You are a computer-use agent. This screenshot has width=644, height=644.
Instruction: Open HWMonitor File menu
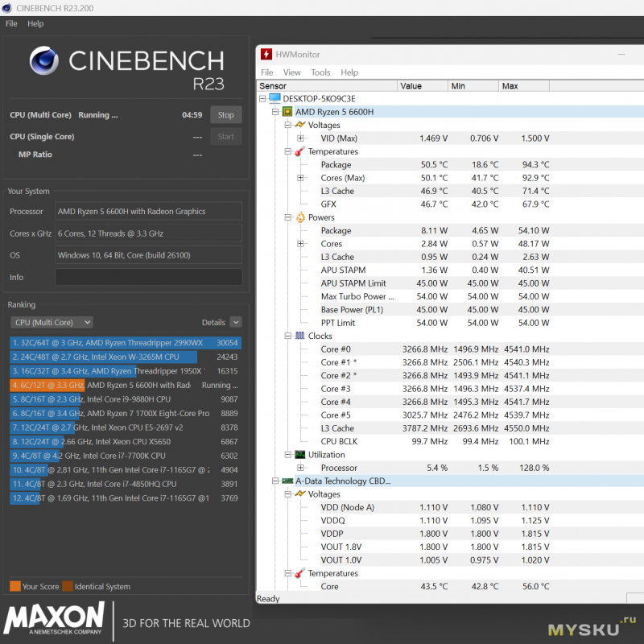[x=267, y=72]
